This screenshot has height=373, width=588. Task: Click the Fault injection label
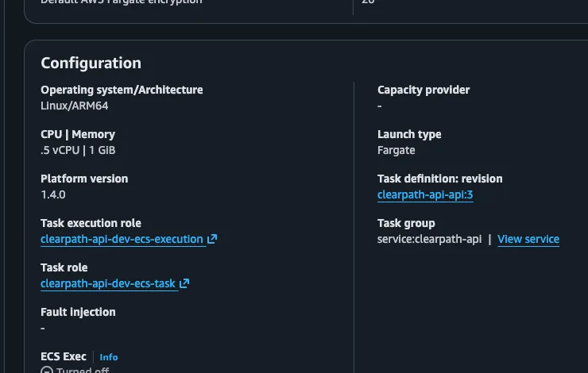78,312
